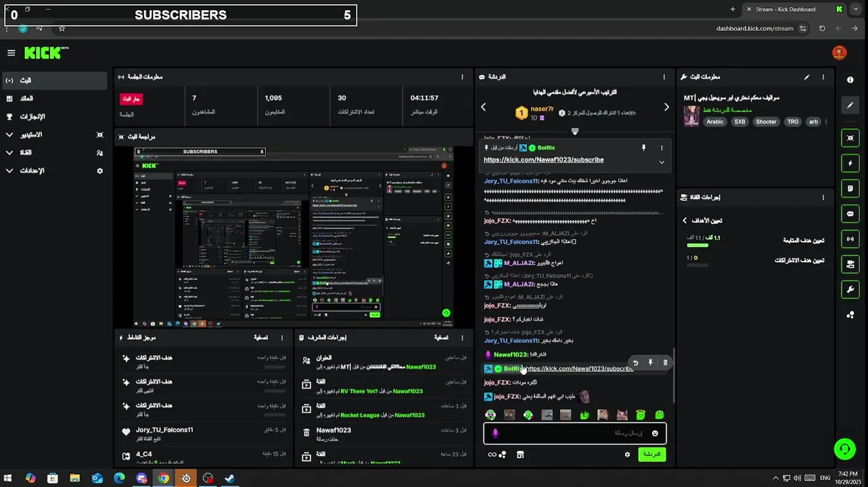
Task: Insert the first emote in emote row
Action: tap(490, 415)
